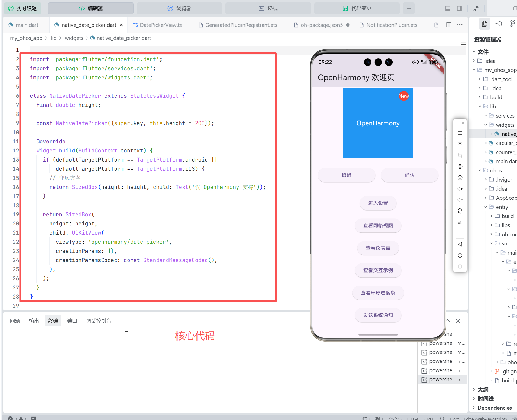This screenshot has width=517, height=420.
Task: Tap the 确认 button in emulator
Action: 410,175
